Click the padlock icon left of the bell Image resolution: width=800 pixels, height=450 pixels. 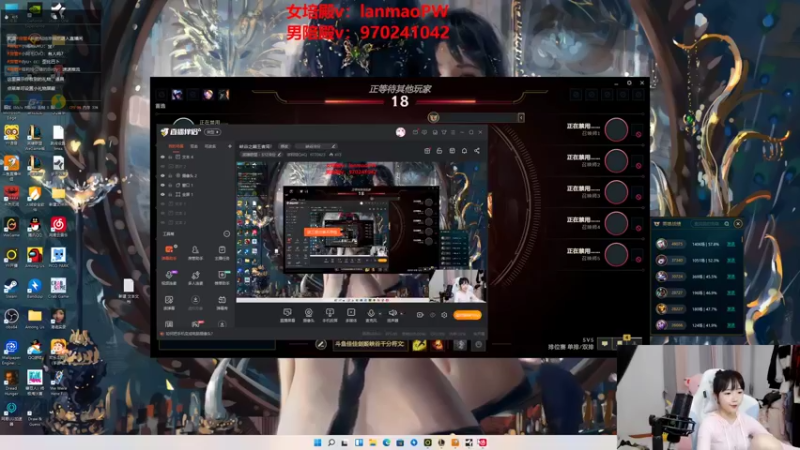click(439, 151)
